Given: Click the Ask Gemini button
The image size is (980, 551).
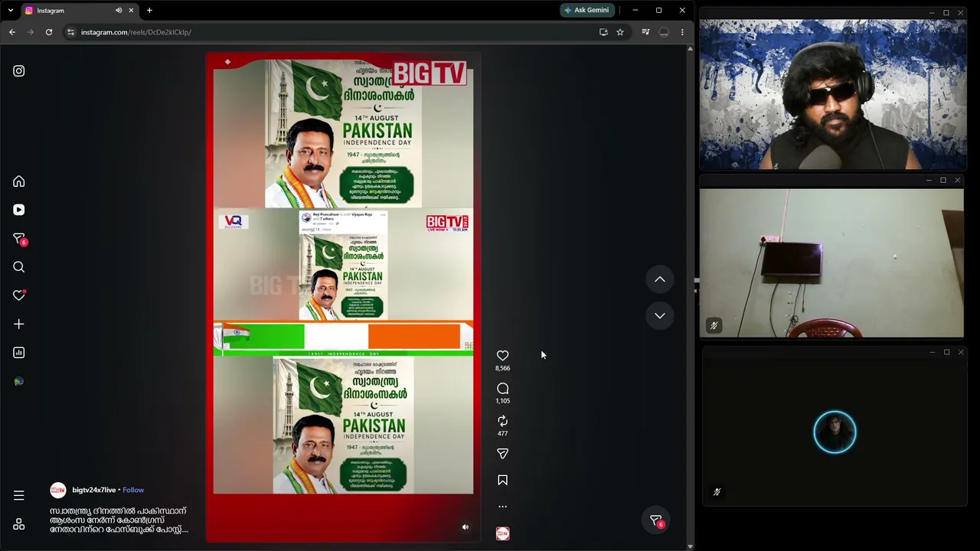Looking at the screenshot, I should (587, 10).
